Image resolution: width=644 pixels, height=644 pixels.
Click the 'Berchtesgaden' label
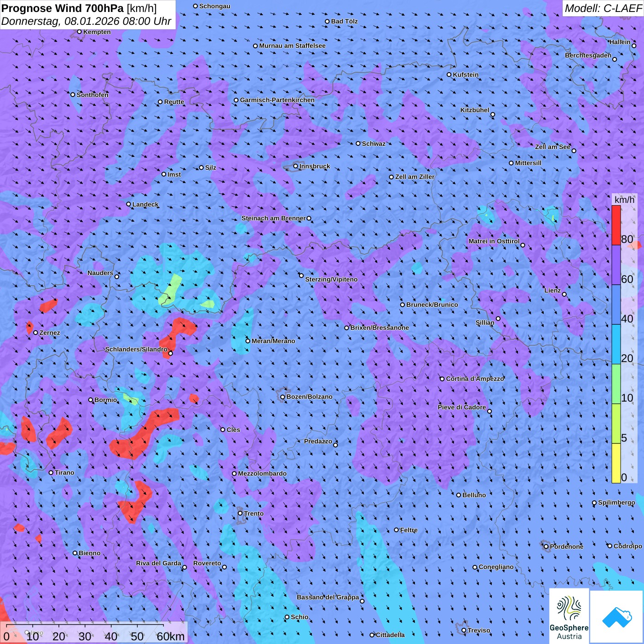(x=588, y=55)
